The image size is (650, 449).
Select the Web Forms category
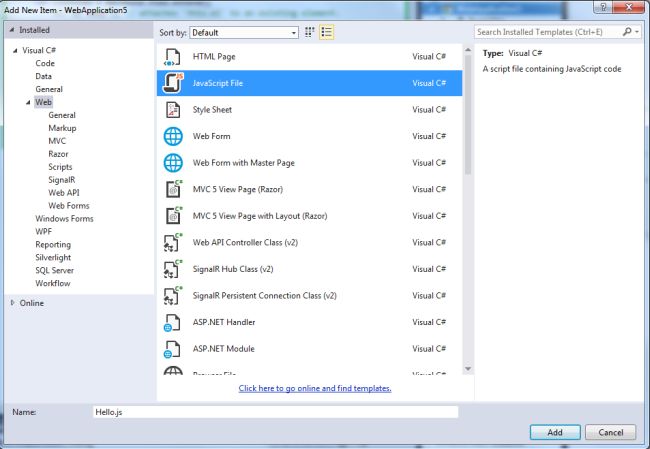tap(69, 206)
